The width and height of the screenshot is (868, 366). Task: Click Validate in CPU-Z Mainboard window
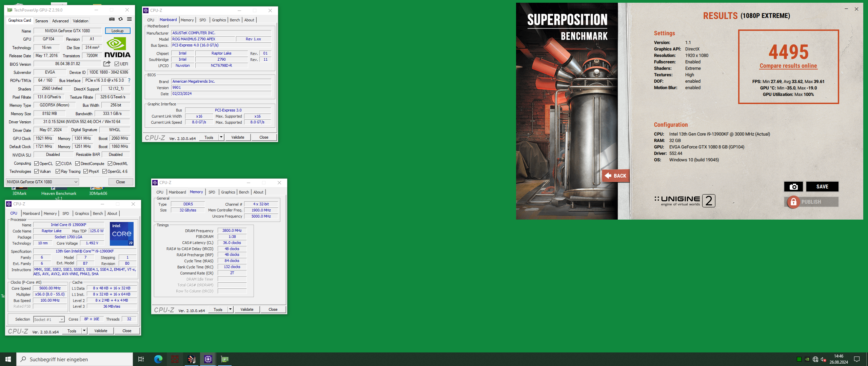(x=238, y=137)
